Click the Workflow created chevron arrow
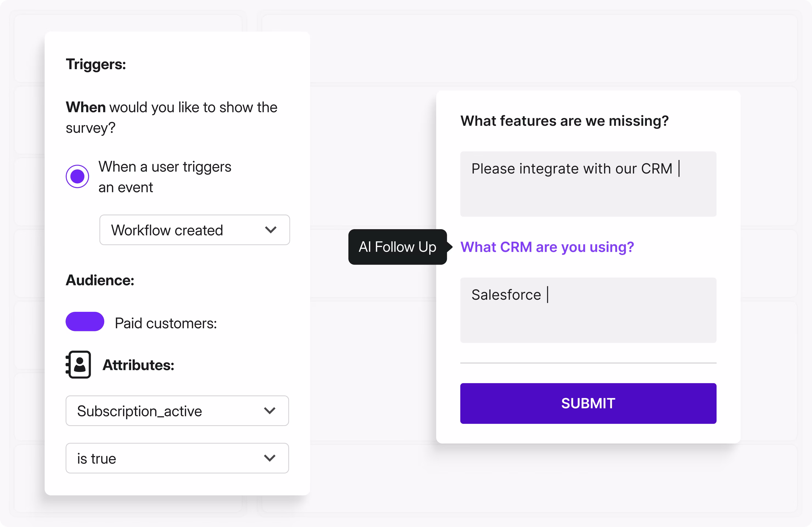812x527 pixels. click(x=270, y=230)
